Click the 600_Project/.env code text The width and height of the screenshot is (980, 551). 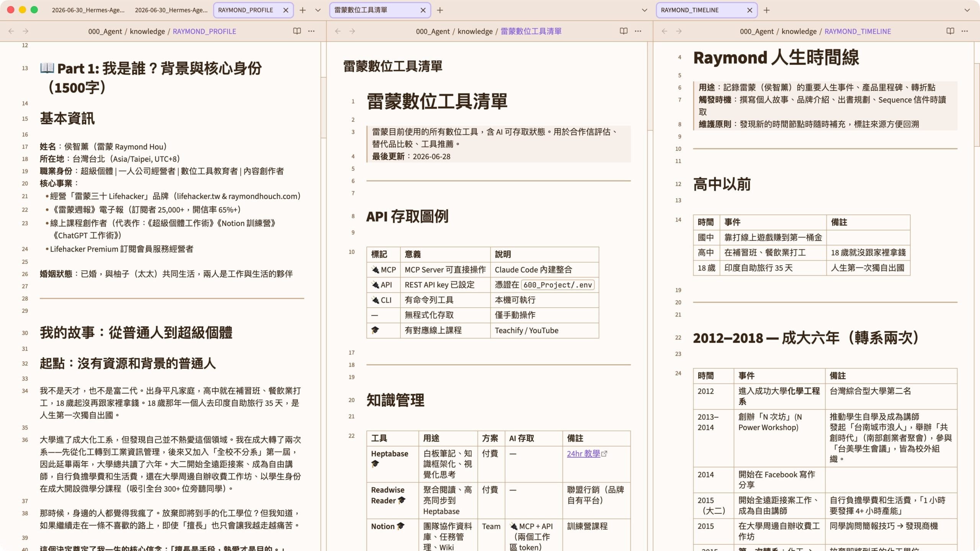click(557, 285)
